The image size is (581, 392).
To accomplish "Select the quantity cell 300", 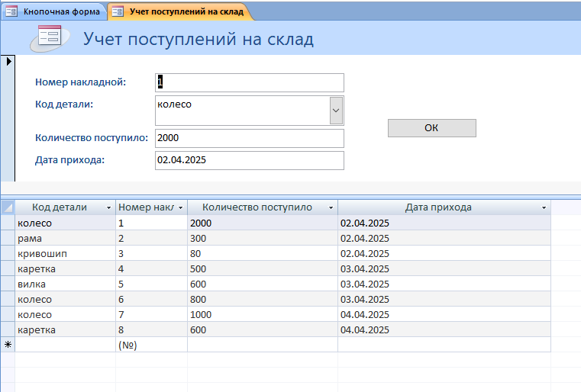I will [x=263, y=239].
